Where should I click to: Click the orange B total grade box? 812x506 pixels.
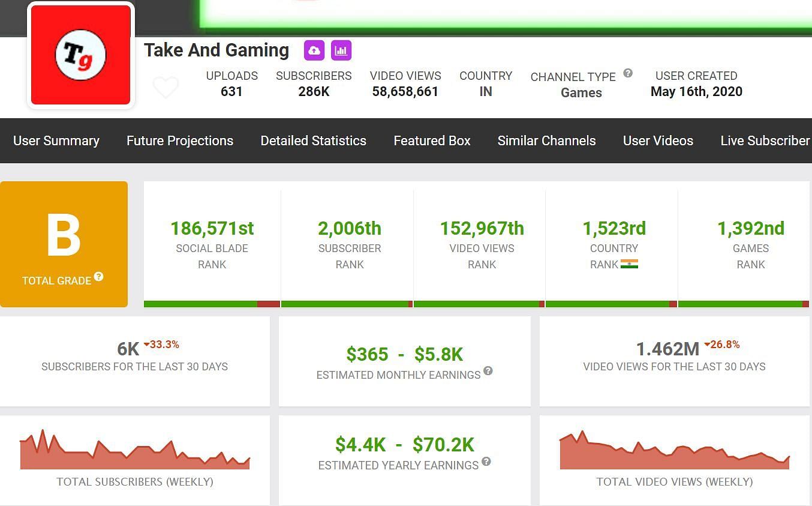click(64, 244)
